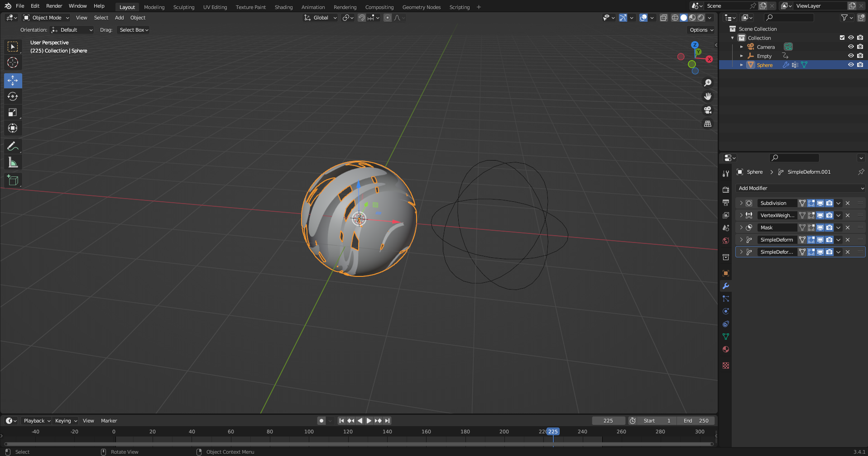
Task: Open the Object properties tab
Action: 726,273
